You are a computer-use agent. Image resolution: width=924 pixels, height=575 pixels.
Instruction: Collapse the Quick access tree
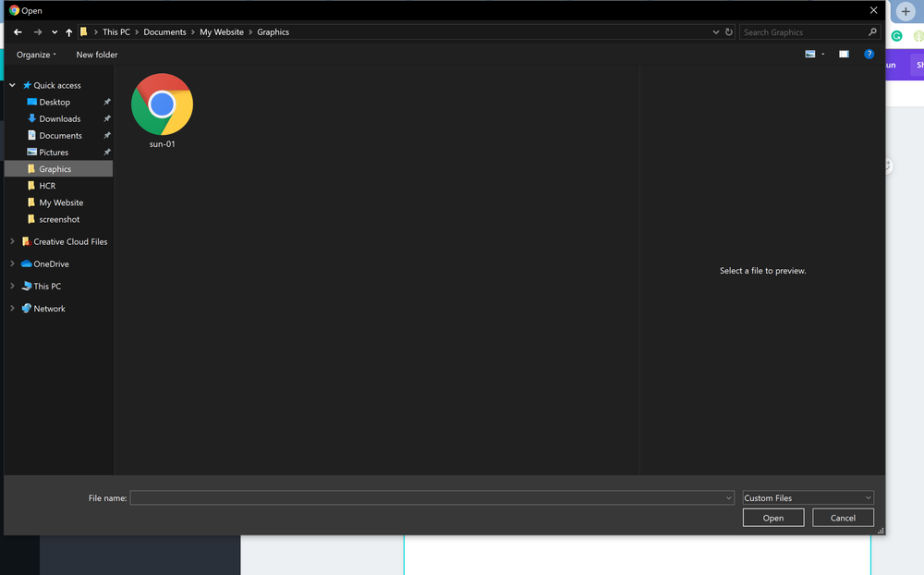(12, 85)
